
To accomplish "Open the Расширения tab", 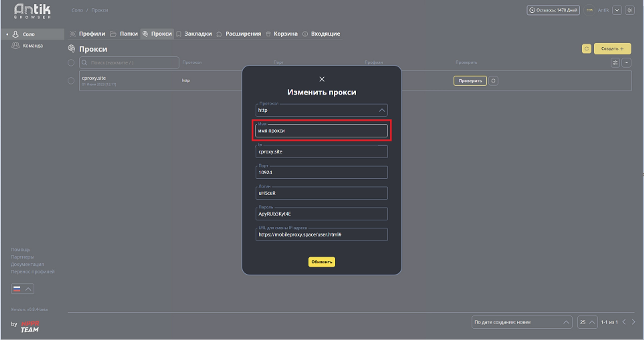I will pyautogui.click(x=239, y=34).
